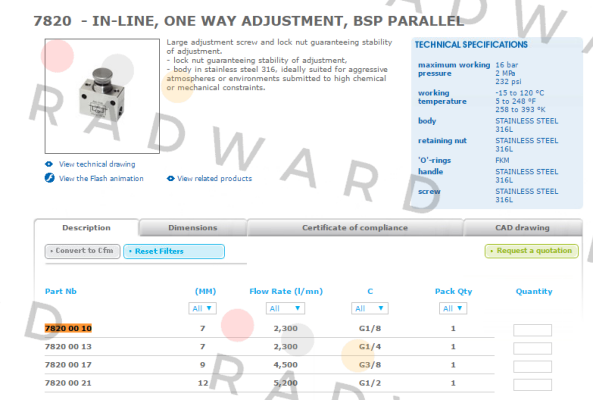Switch to the Dimensions tab
Screen dimensions: 593x400
(193, 228)
